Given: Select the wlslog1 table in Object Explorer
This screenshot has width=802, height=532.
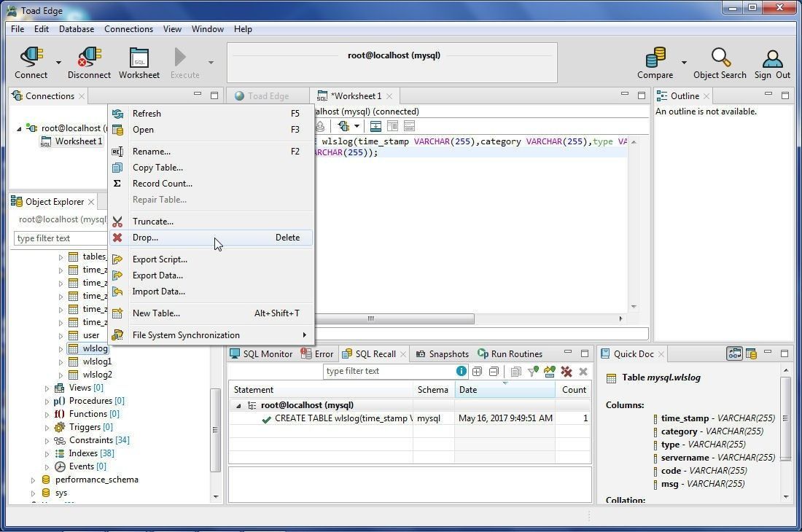Looking at the screenshot, I should coord(97,361).
